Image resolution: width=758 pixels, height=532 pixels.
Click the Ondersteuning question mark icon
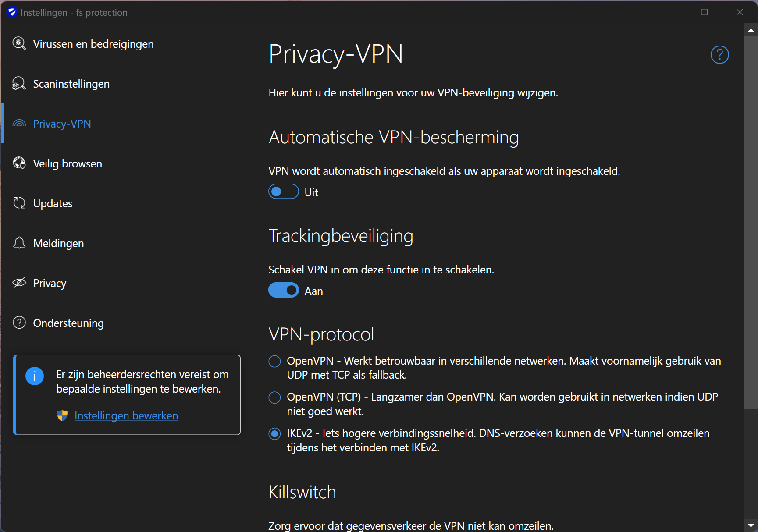pos(19,323)
